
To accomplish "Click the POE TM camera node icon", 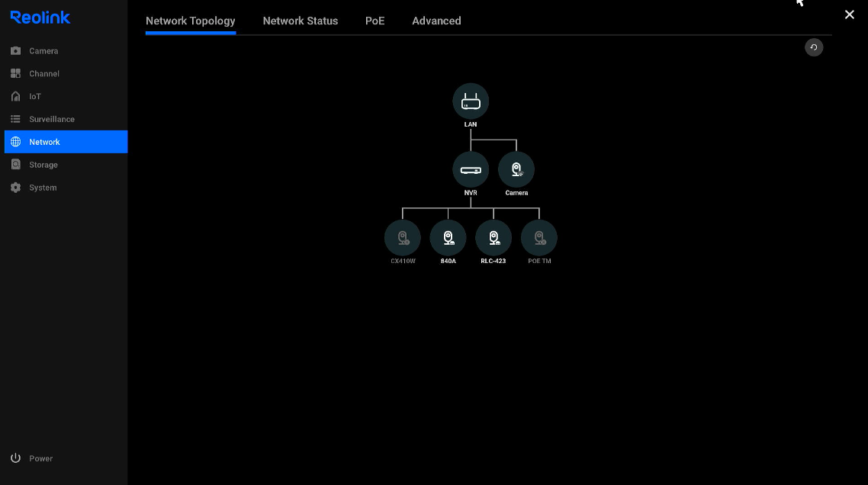I will (538, 238).
